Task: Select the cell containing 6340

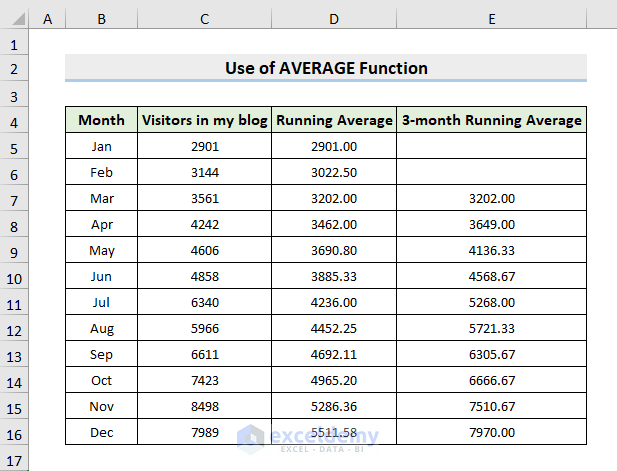Action: 204,302
